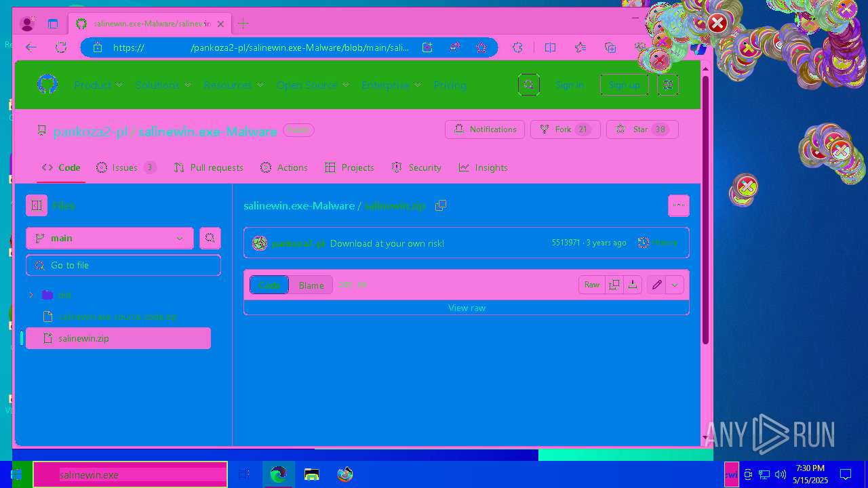Click the Sign in link

570,85
